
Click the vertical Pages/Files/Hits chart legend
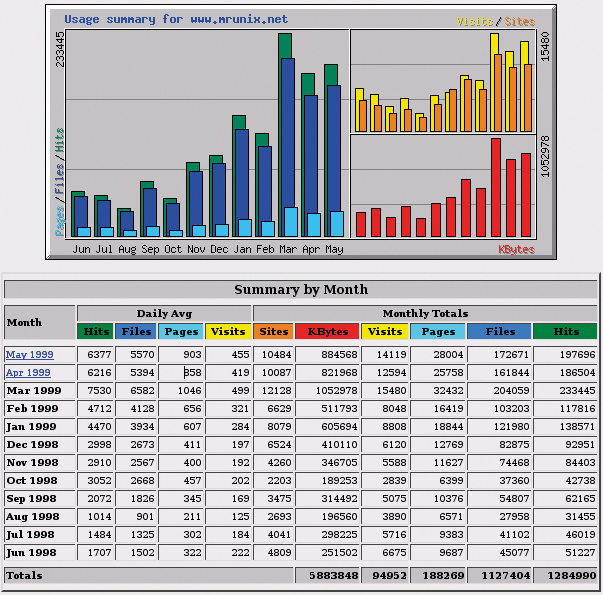pos(59,180)
